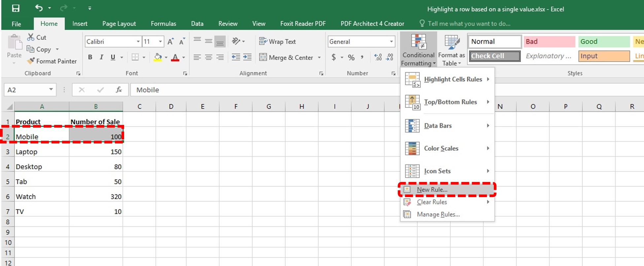Apply the red Font Color
The image size is (644, 266).
pos(175,57)
